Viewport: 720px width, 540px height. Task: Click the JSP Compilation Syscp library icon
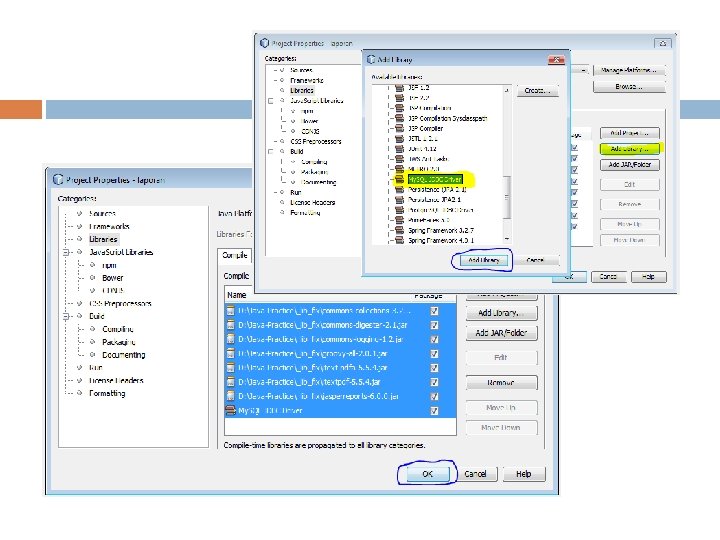pos(399,118)
